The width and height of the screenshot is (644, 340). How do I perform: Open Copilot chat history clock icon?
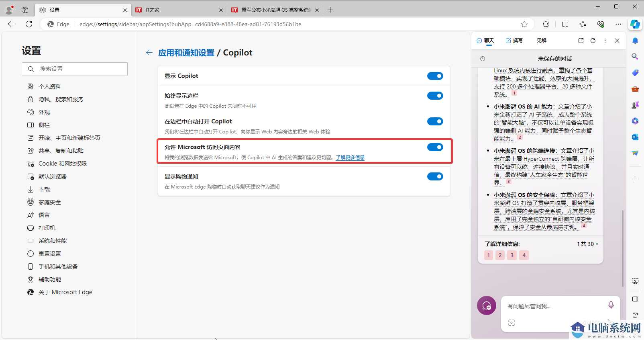click(x=483, y=59)
